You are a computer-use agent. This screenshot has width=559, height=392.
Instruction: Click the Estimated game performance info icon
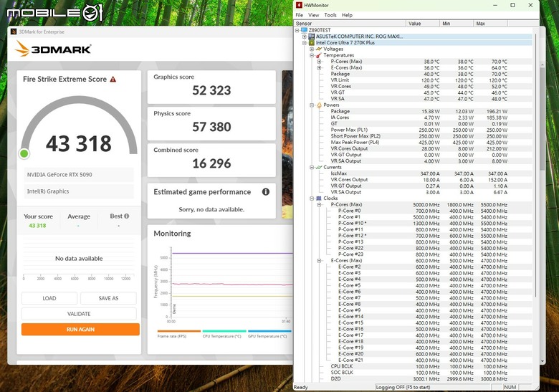click(266, 192)
